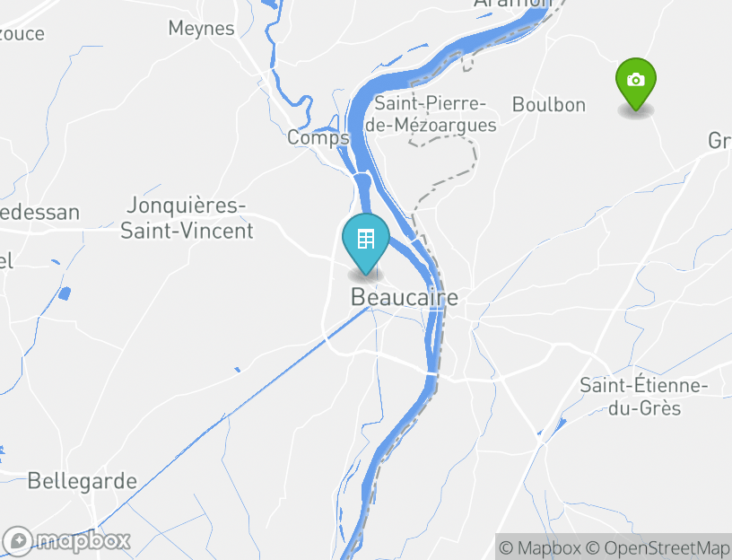Click the Rhône river island near Comps

pos(362,180)
